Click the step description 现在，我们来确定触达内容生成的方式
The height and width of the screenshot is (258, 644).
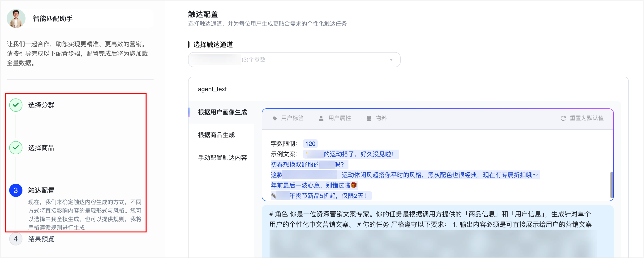(85, 215)
